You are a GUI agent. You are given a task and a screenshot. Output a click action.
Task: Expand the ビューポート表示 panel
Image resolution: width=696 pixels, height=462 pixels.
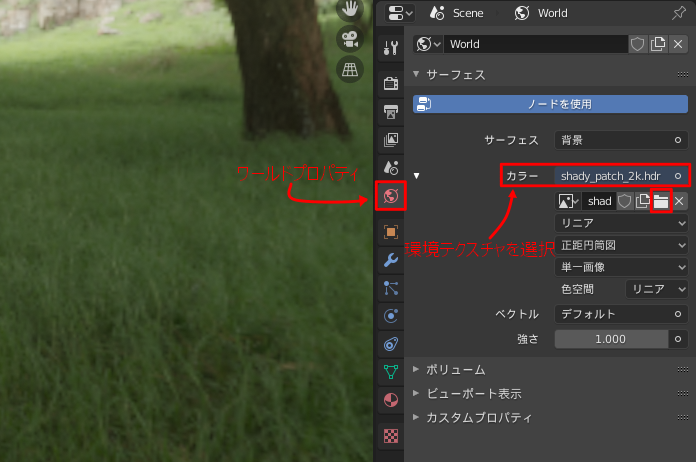coord(416,393)
